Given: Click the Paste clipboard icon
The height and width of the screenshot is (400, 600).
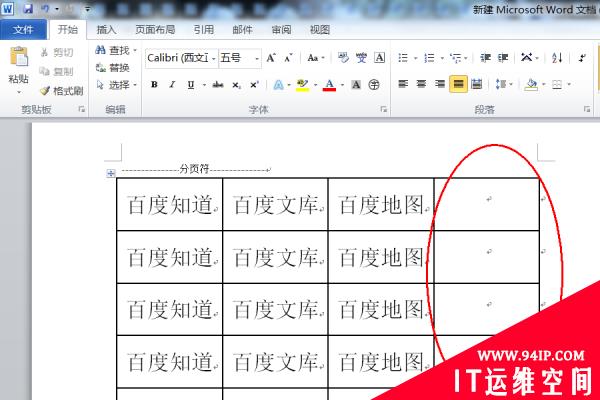Looking at the screenshot, I should [19, 57].
